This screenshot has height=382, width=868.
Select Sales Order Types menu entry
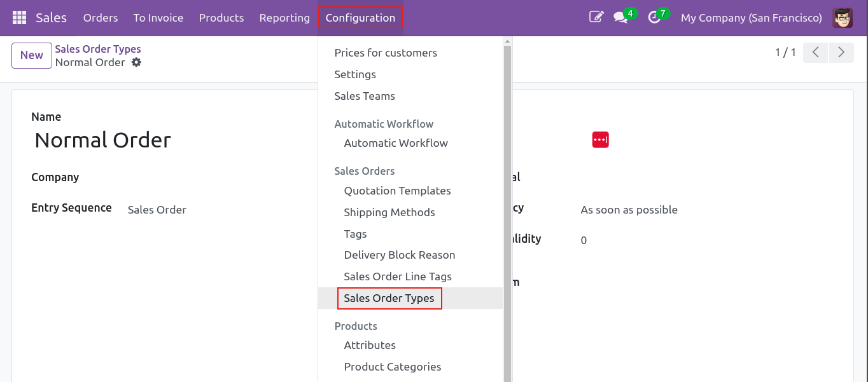click(x=410, y=298)
